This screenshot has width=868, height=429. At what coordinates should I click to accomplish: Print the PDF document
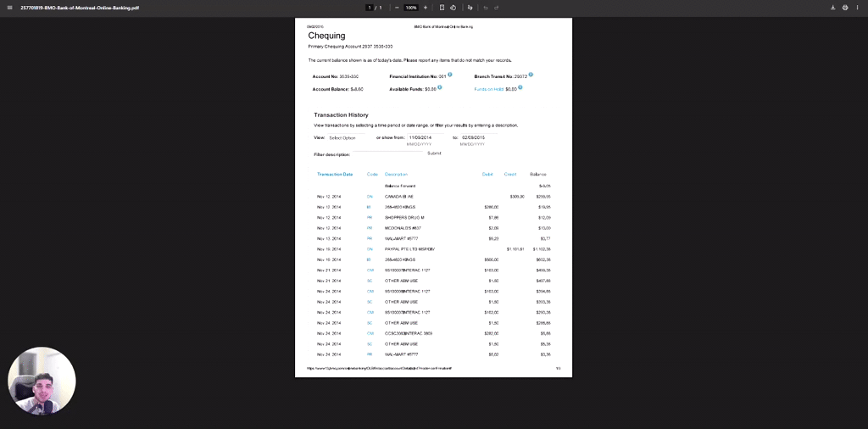pos(845,8)
